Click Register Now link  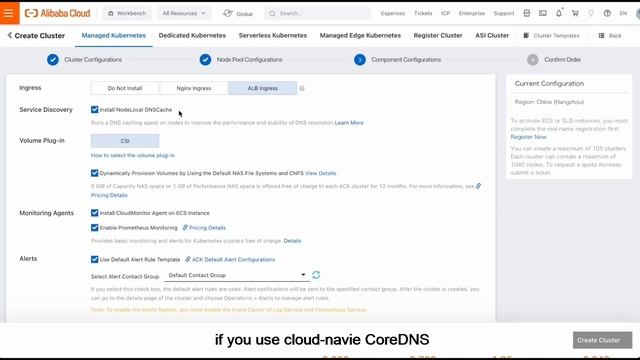point(528,137)
